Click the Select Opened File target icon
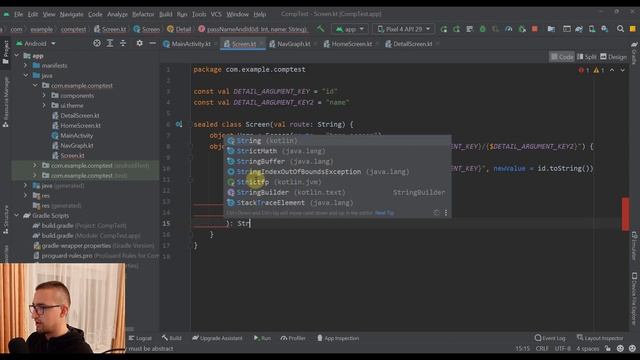 (x=97, y=43)
